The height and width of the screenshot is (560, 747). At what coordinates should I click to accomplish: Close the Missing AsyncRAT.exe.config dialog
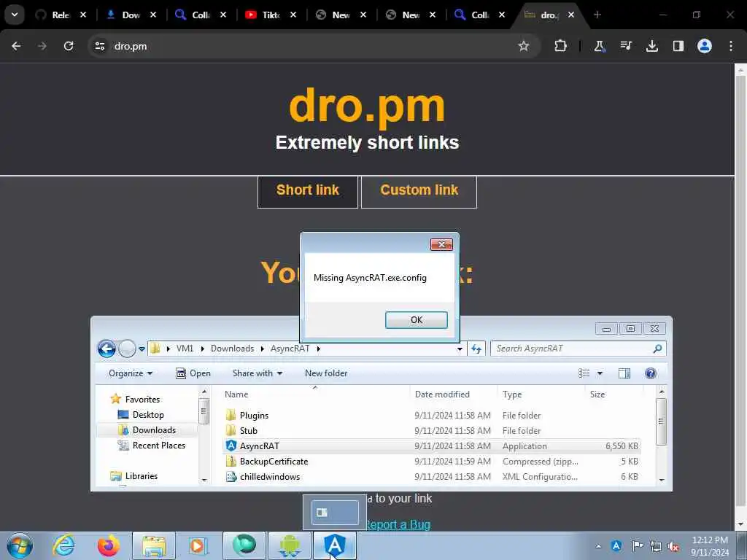[x=441, y=244]
